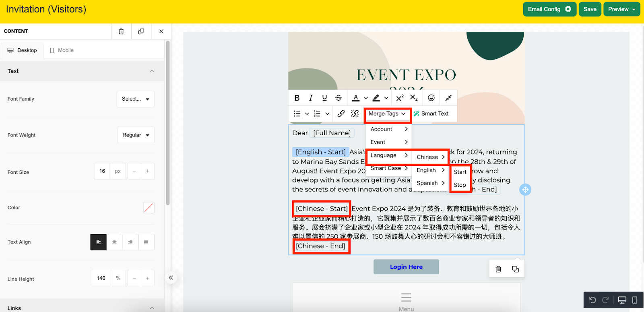Screen dimensions: 644x312
Task: Set text alignment to center
Action: click(x=114, y=242)
